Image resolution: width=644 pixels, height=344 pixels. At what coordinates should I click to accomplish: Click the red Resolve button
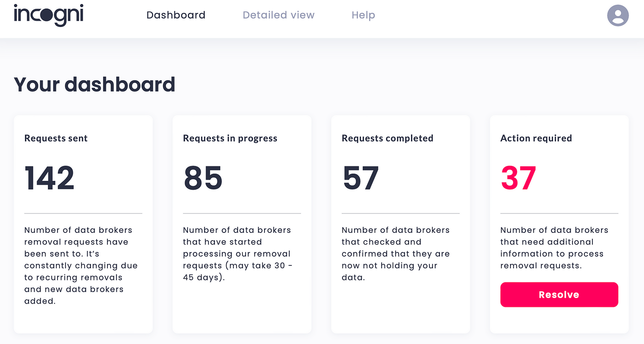pyautogui.click(x=559, y=294)
